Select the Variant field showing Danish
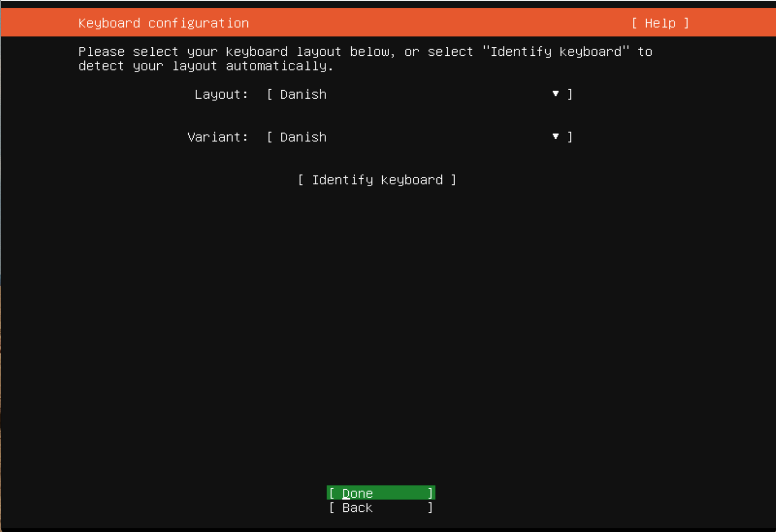 tap(303, 137)
